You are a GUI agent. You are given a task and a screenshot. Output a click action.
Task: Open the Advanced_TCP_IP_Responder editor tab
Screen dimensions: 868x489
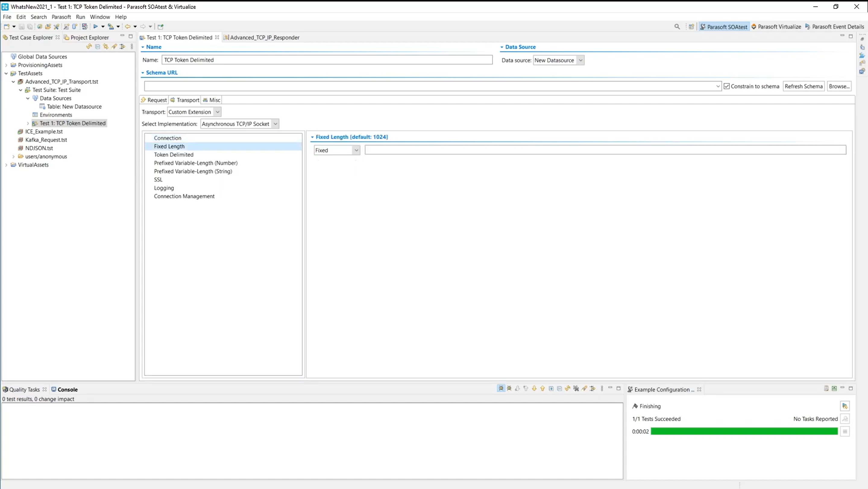[262, 37]
